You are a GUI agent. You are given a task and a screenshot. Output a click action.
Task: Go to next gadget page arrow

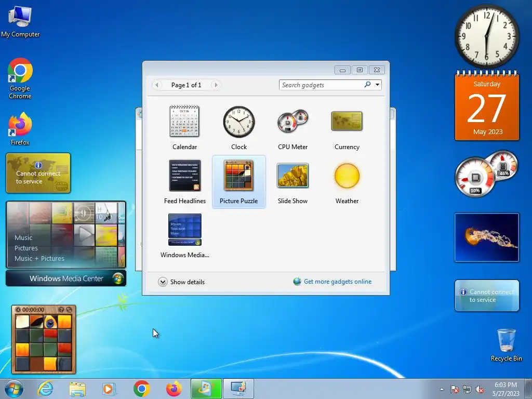pos(216,85)
